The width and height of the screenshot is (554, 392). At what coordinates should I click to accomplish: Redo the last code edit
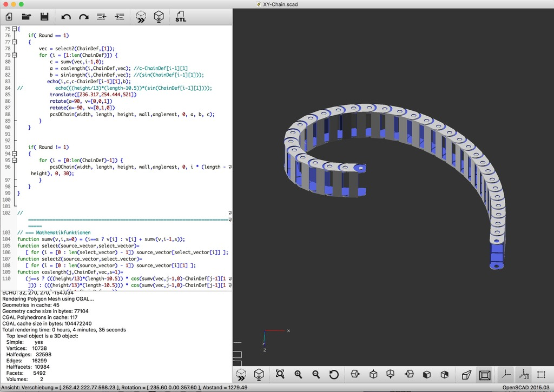pyautogui.click(x=83, y=17)
